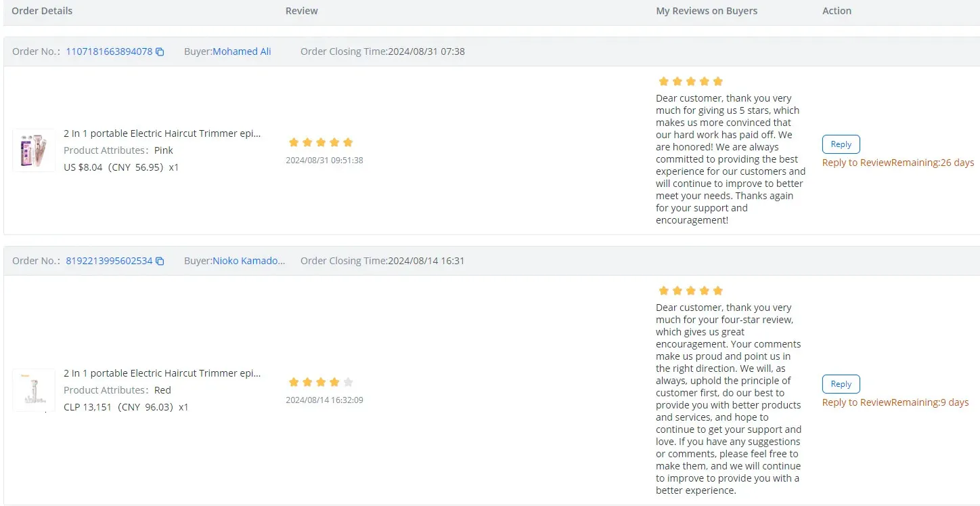Screen dimensions: 980x506
Task: Click Reply button for the four-star review
Action: (841, 384)
